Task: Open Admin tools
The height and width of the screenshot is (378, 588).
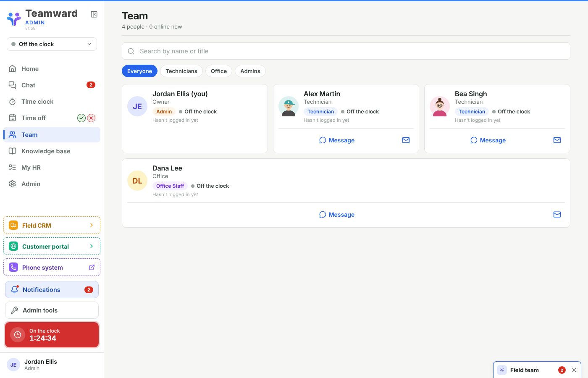Action: click(x=52, y=310)
